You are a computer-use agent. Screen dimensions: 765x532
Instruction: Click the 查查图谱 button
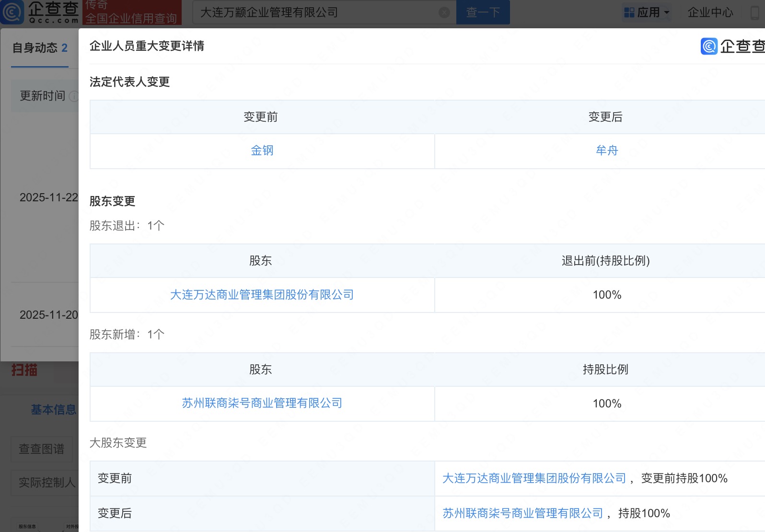(x=41, y=449)
